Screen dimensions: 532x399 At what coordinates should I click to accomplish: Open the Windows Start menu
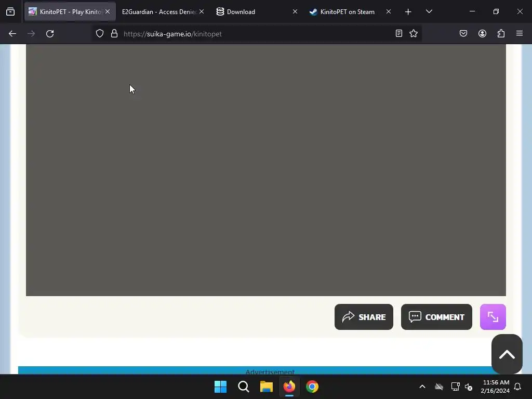[x=220, y=387]
